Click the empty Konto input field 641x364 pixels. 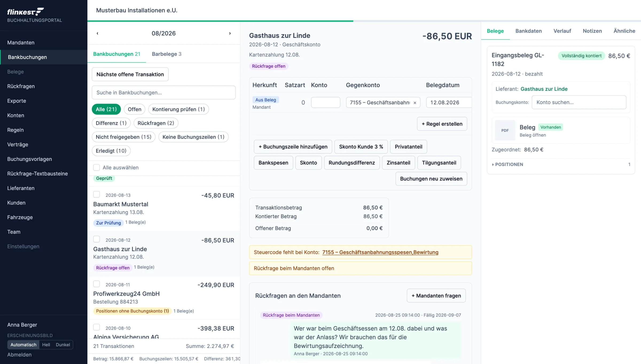coord(326,102)
